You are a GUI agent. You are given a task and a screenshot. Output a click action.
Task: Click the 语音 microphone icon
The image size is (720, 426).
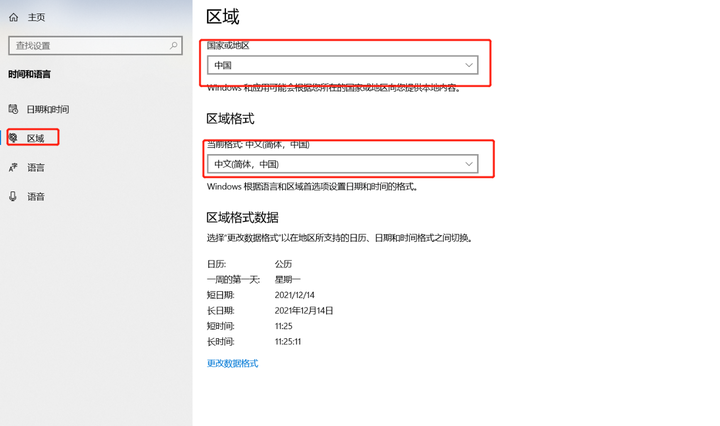13,196
